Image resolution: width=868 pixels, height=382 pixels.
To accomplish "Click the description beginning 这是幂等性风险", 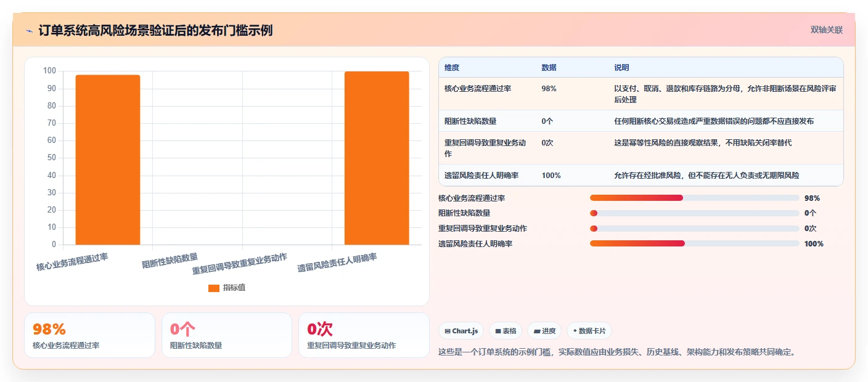I will [703, 143].
